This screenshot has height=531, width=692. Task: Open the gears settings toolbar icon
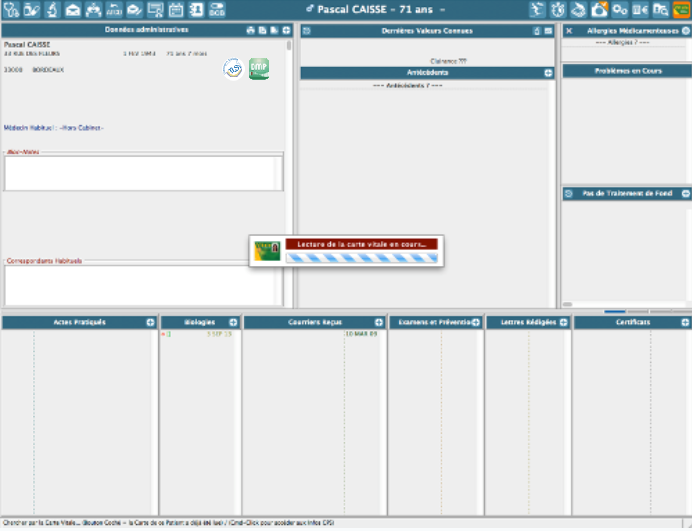click(619, 10)
